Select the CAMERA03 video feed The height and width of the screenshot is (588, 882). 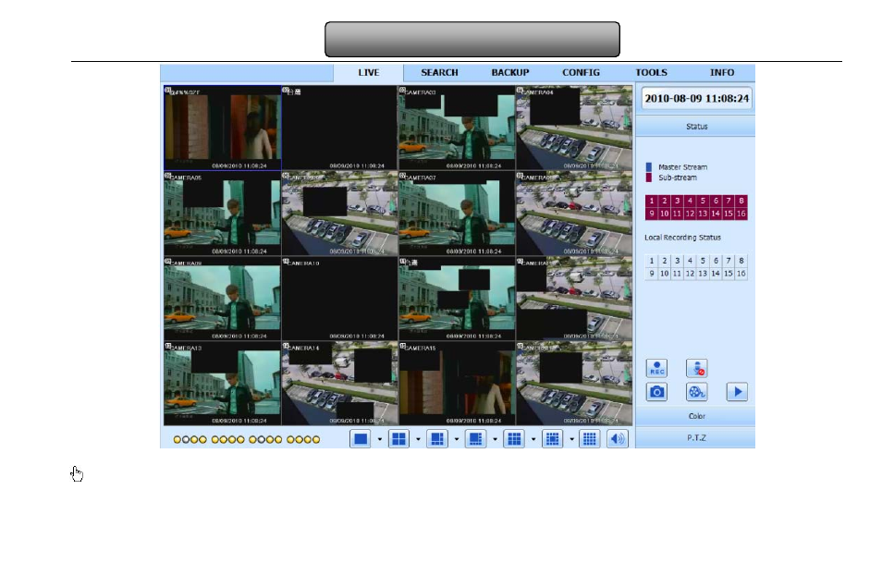(x=456, y=128)
